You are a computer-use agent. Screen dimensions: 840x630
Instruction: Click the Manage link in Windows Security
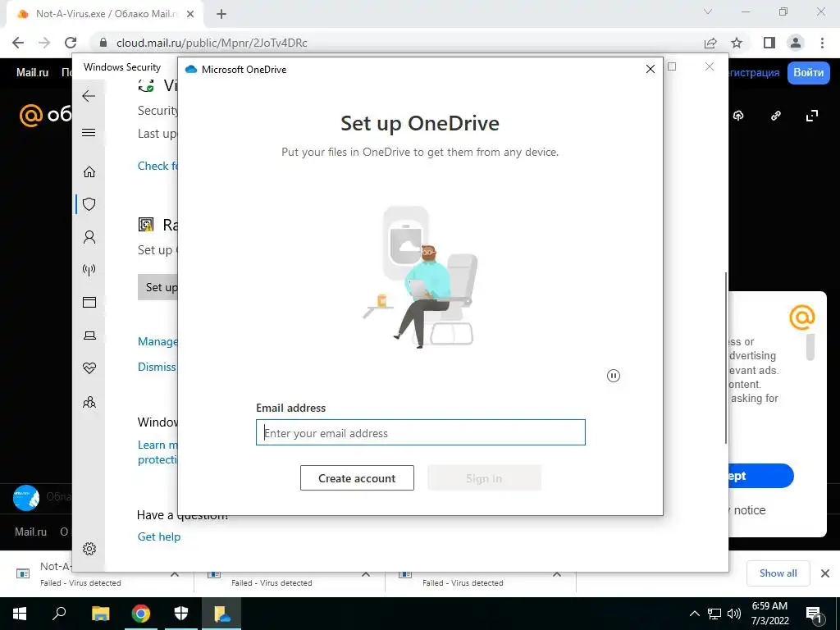157,342
